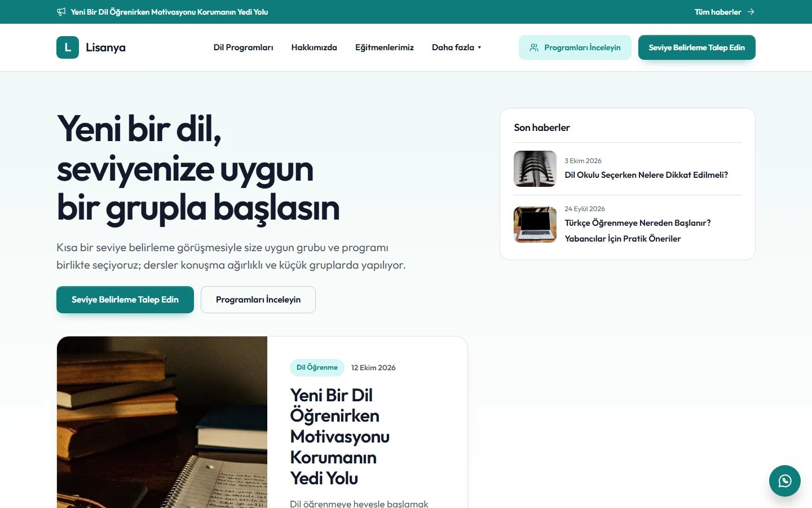Click the hero Programları İnceleyin outlined button

[x=258, y=300]
